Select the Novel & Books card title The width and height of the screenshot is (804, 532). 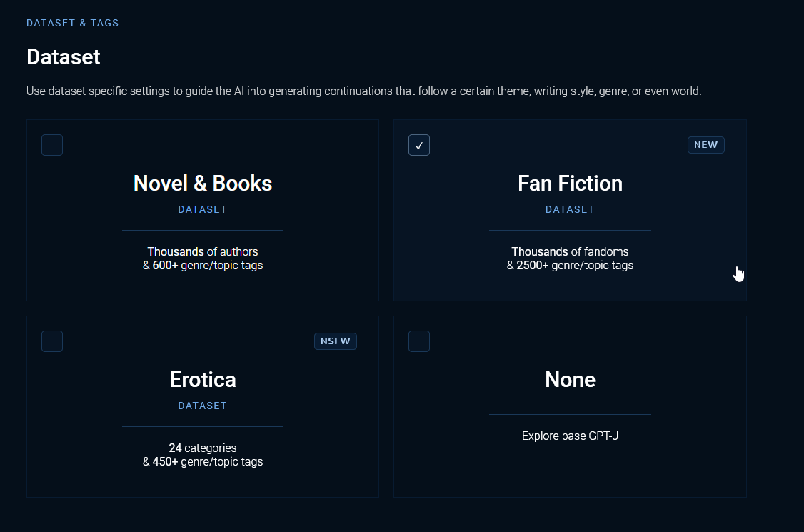click(203, 184)
